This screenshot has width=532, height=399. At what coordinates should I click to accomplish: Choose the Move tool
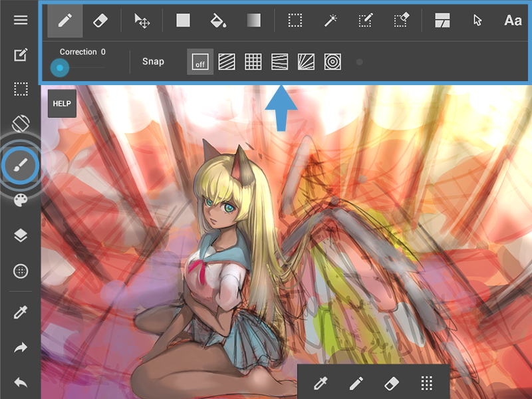(x=142, y=21)
